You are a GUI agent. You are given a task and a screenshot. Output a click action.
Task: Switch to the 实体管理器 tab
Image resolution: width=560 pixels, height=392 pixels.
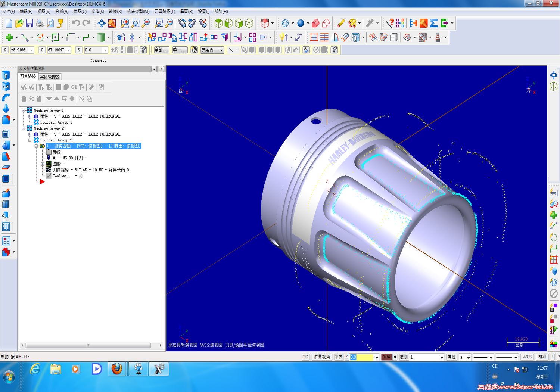[50, 77]
